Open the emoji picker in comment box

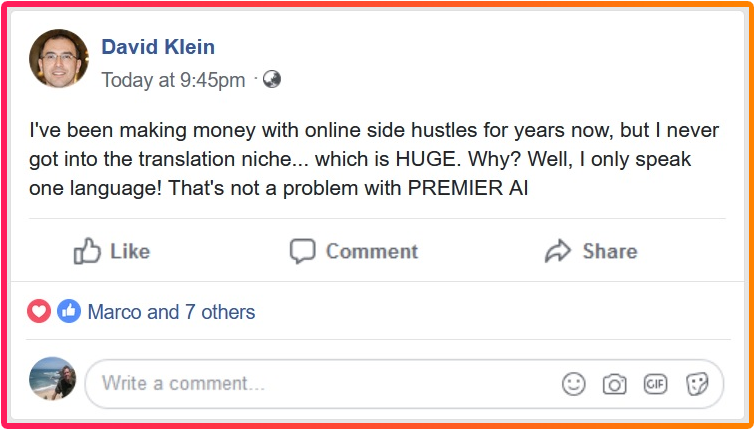(573, 384)
